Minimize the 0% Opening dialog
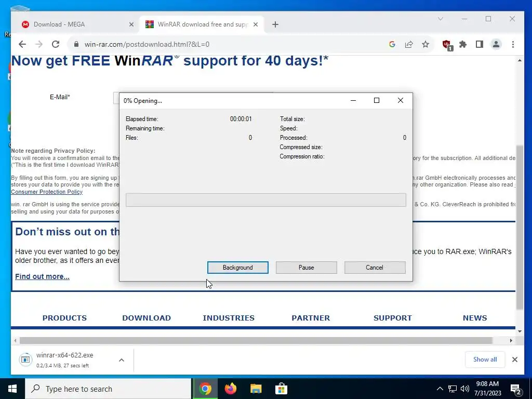Viewport: 532px width, 399px height. click(x=353, y=100)
